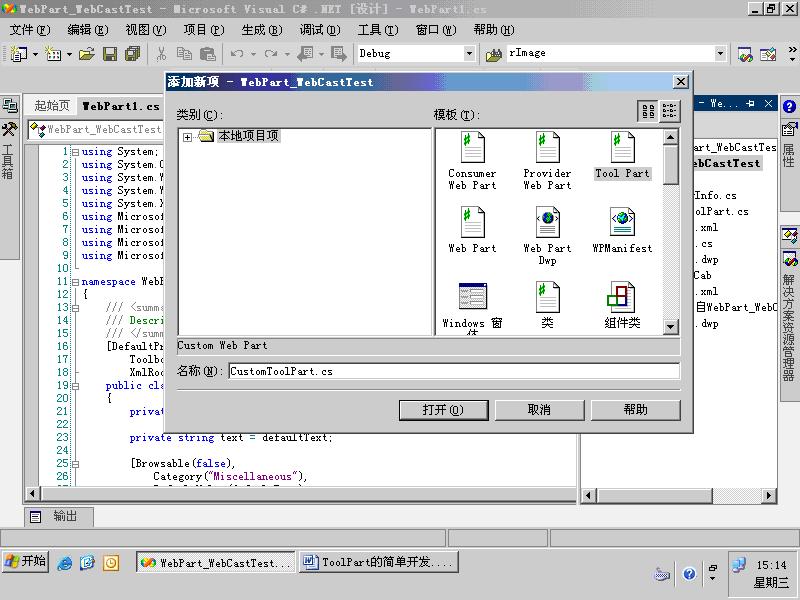Click the 取消 button

[x=539, y=410]
